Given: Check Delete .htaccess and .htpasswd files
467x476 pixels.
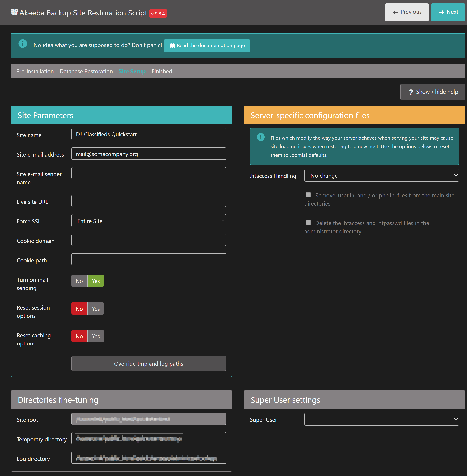Looking at the screenshot, I should (x=308, y=223).
